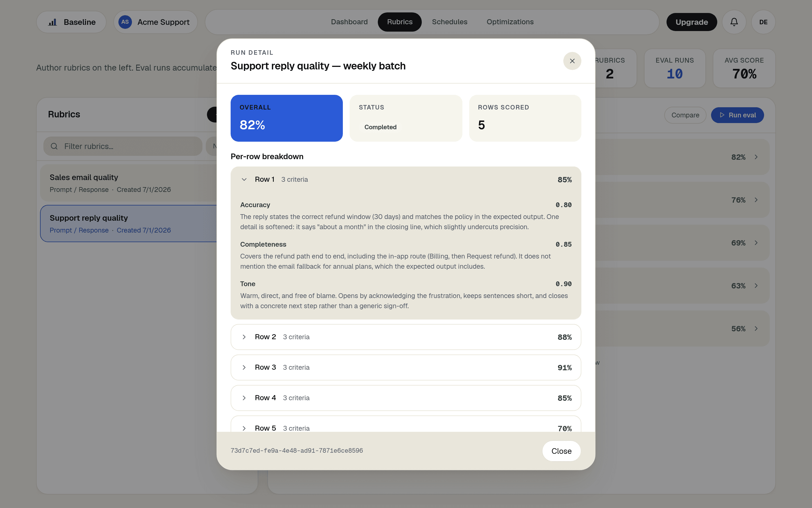Click the run ID 73d7c7ed-fe9a-4e48-ad91-7871e6ce8596
The height and width of the screenshot is (508, 812).
coord(297,450)
